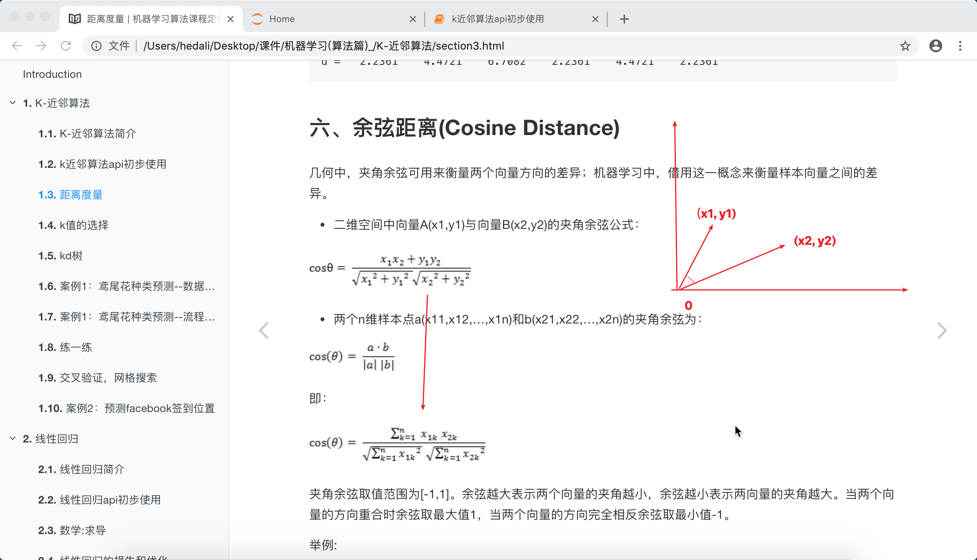Click the browser back arrow
This screenshot has width=977, height=560.
(16, 46)
